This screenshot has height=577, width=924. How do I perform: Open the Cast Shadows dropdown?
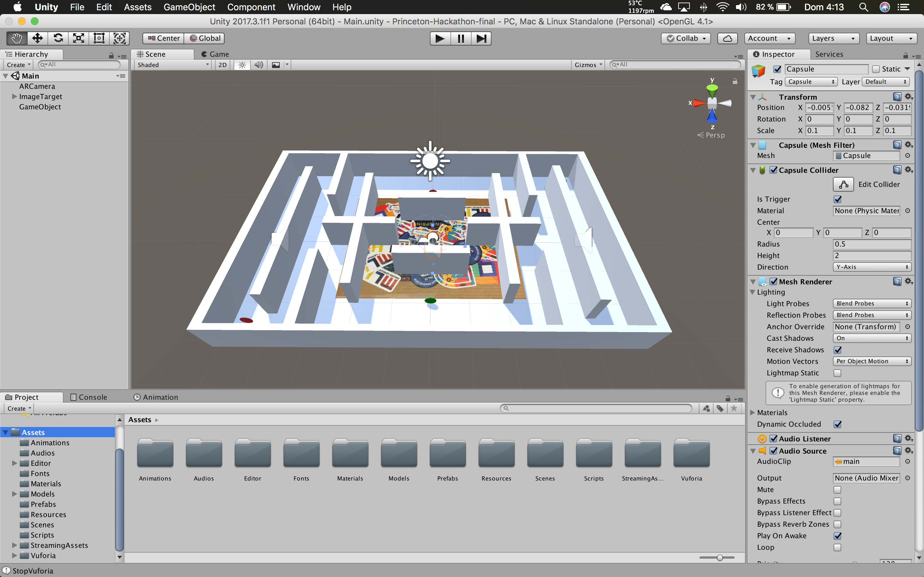click(x=872, y=338)
